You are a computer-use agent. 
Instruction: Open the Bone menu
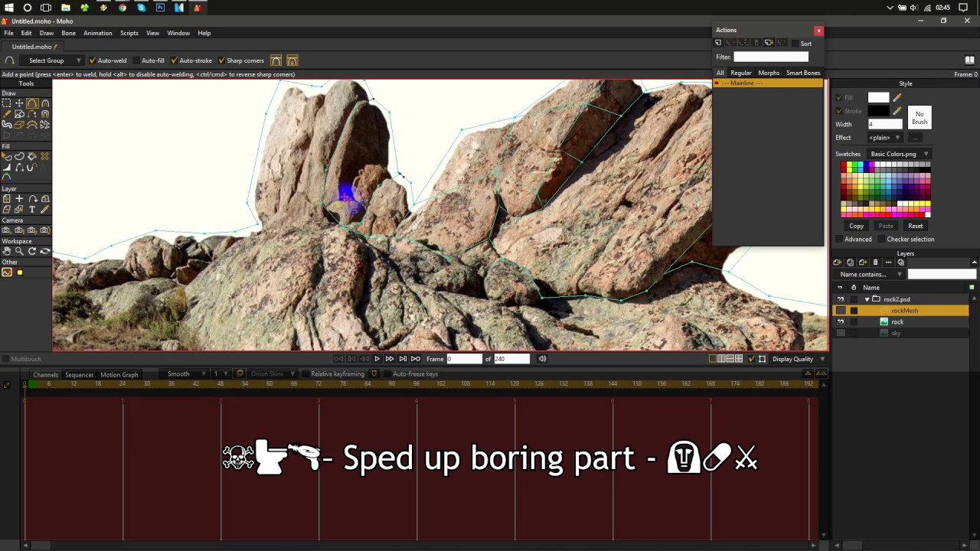coord(68,33)
